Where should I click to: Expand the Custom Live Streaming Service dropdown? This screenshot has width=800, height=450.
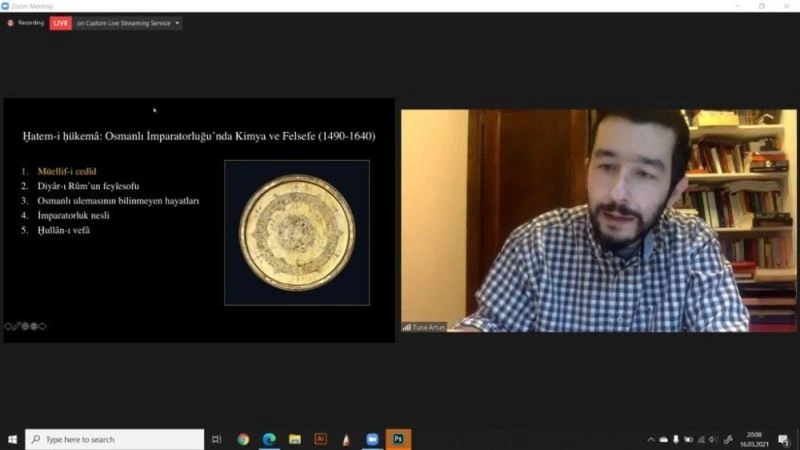pyautogui.click(x=177, y=22)
